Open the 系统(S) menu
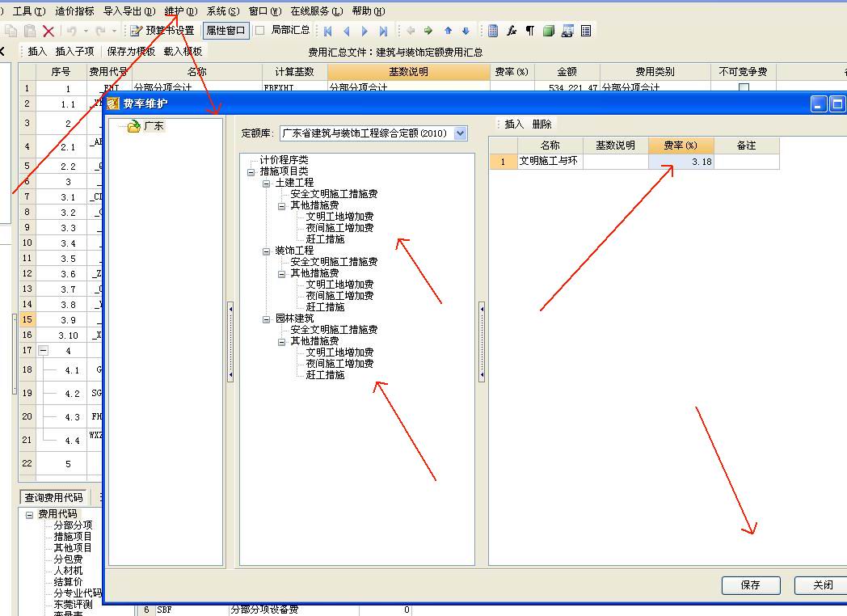Image resolution: width=847 pixels, height=616 pixels. pyautogui.click(x=223, y=11)
